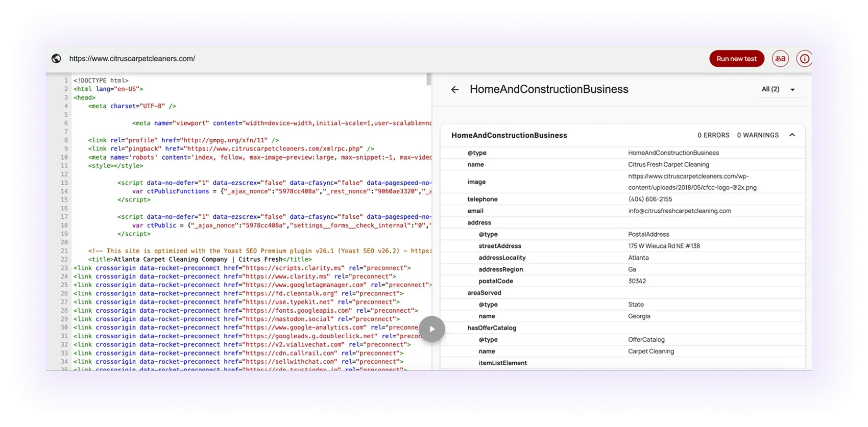Click the PostalAddress type value
Screen dimensions: 868x427
coord(648,235)
